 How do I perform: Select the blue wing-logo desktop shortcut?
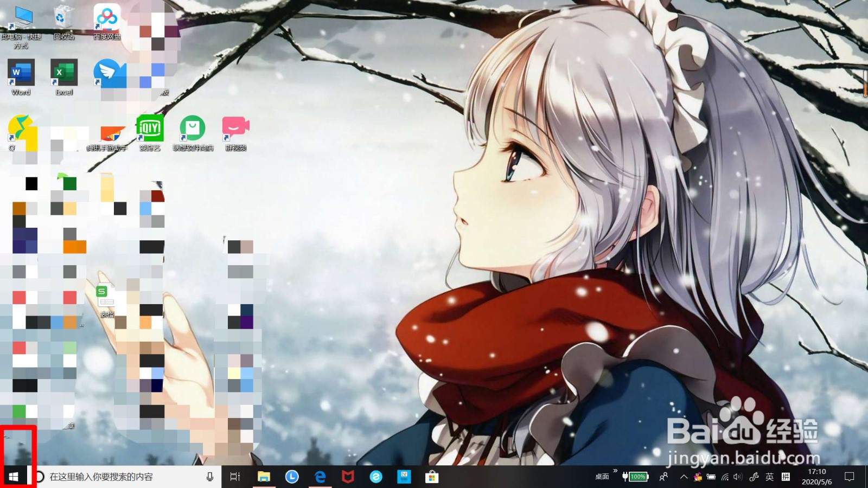pyautogui.click(x=110, y=74)
